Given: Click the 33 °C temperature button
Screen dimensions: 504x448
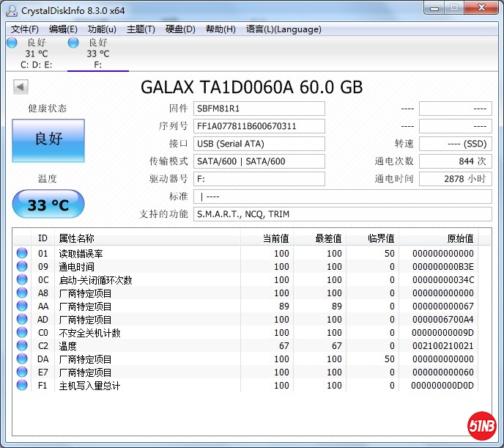Looking at the screenshot, I should coord(48,205).
